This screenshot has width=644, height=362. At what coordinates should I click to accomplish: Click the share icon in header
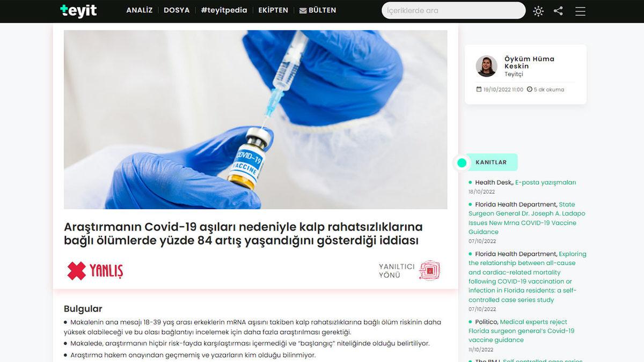pos(558,11)
